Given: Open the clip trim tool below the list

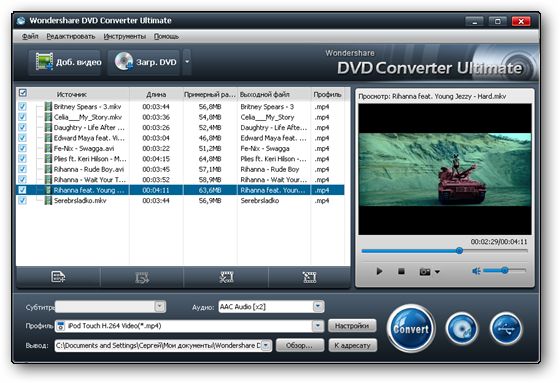Looking at the screenshot, I should [226, 277].
